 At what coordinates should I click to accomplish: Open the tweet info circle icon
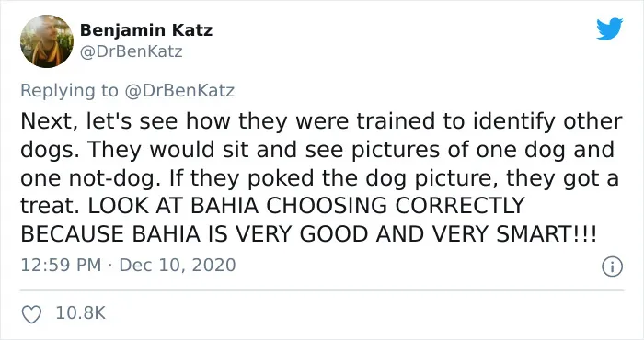[x=612, y=267]
